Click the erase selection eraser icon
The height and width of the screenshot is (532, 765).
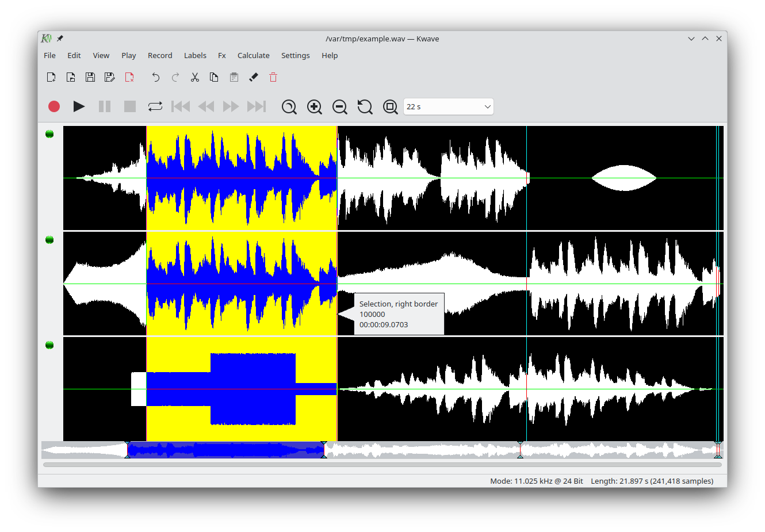254,77
